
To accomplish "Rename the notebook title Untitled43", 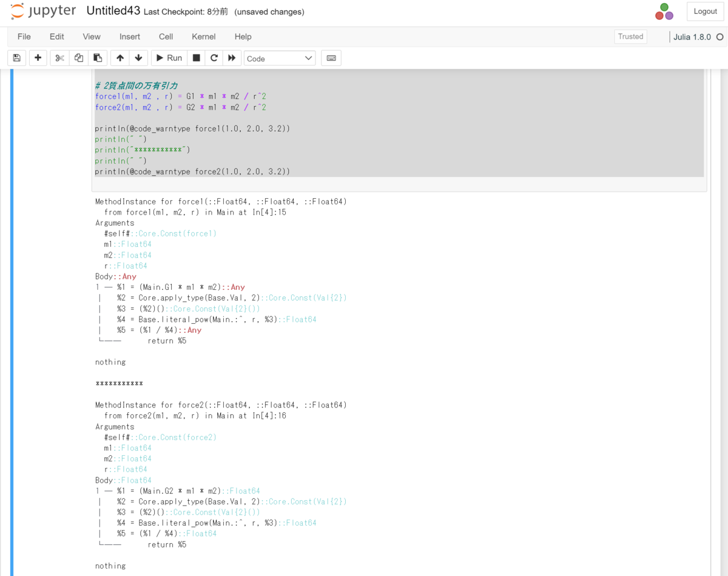I will (113, 11).
